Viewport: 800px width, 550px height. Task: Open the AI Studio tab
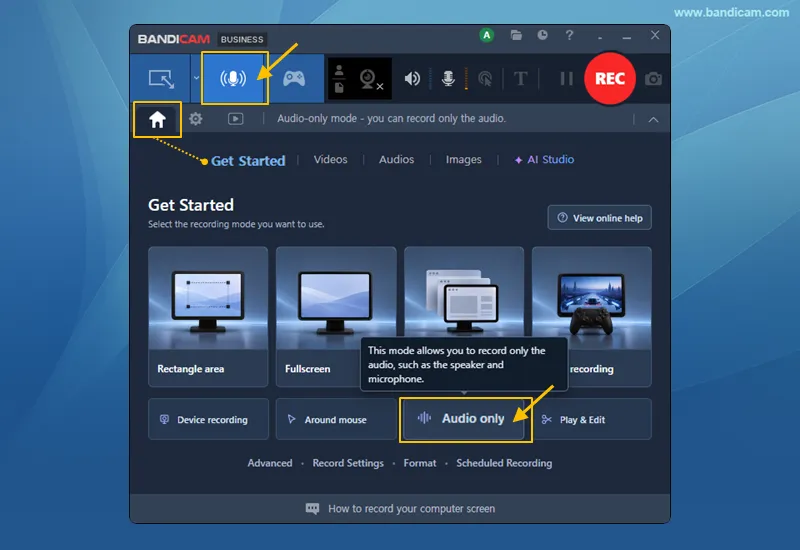[544, 160]
